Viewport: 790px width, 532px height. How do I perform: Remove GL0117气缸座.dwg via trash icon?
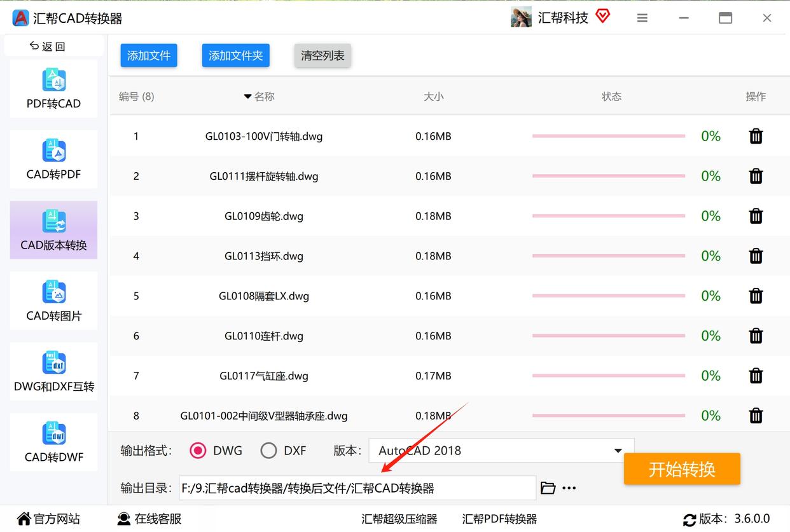tap(756, 376)
